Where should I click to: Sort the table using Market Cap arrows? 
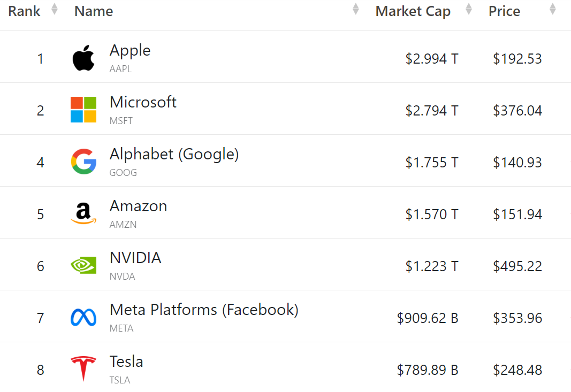468,9
